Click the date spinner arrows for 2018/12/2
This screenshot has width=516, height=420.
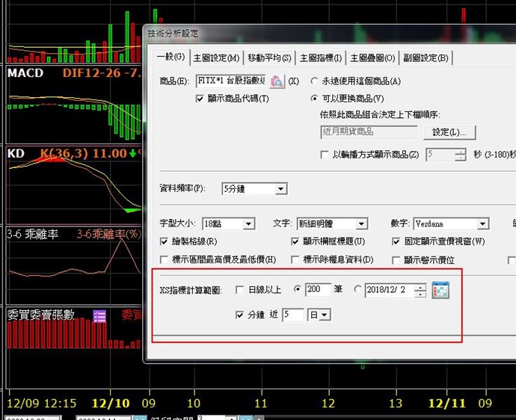pos(420,290)
